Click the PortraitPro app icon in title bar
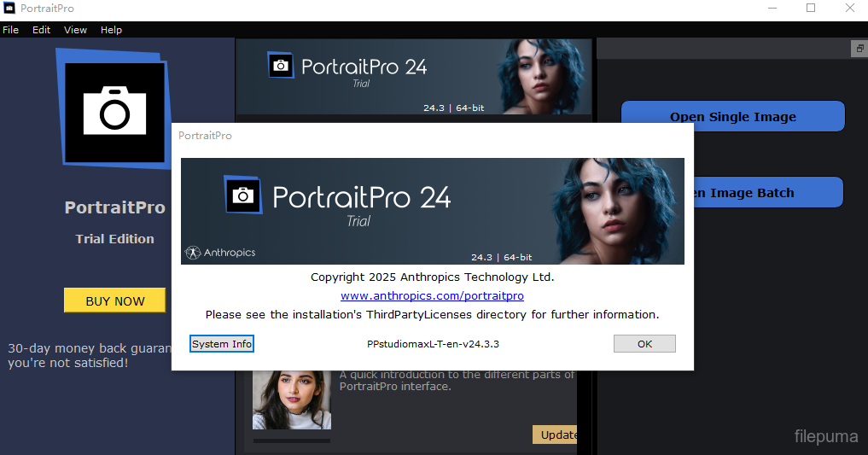Screen dimensions: 868x455 pyautogui.click(x=9, y=9)
